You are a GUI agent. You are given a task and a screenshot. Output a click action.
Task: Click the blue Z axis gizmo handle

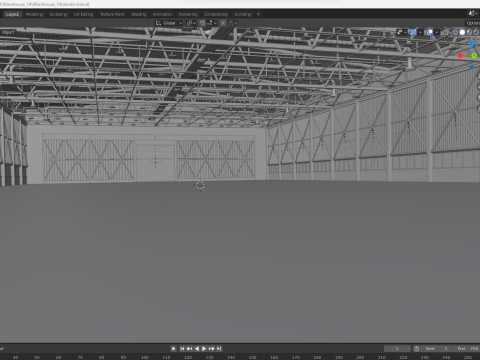coord(471,44)
